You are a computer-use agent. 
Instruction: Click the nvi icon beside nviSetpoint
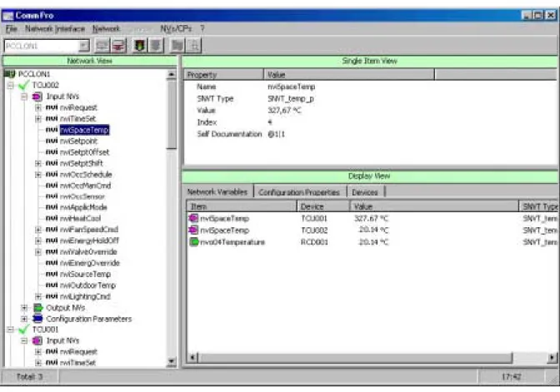(x=52, y=141)
